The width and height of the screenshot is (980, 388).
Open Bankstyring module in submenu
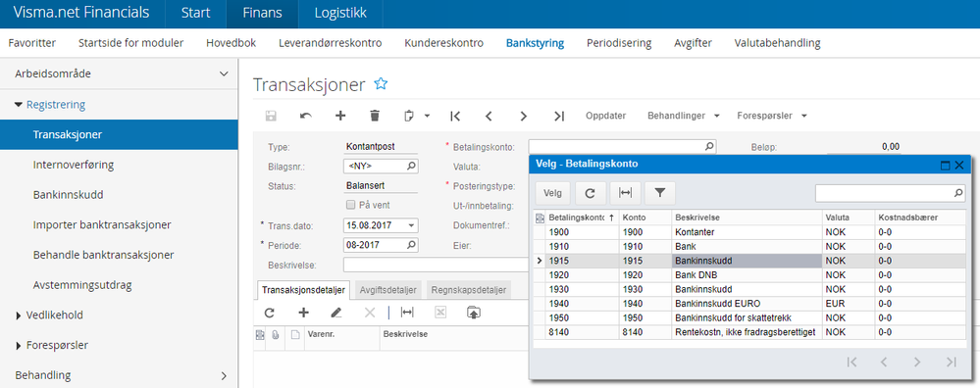click(535, 43)
